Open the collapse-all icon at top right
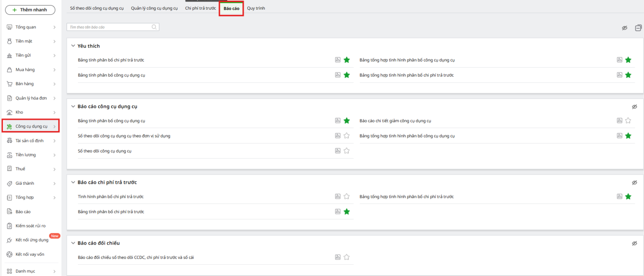This screenshot has width=644, height=276. pyautogui.click(x=638, y=28)
